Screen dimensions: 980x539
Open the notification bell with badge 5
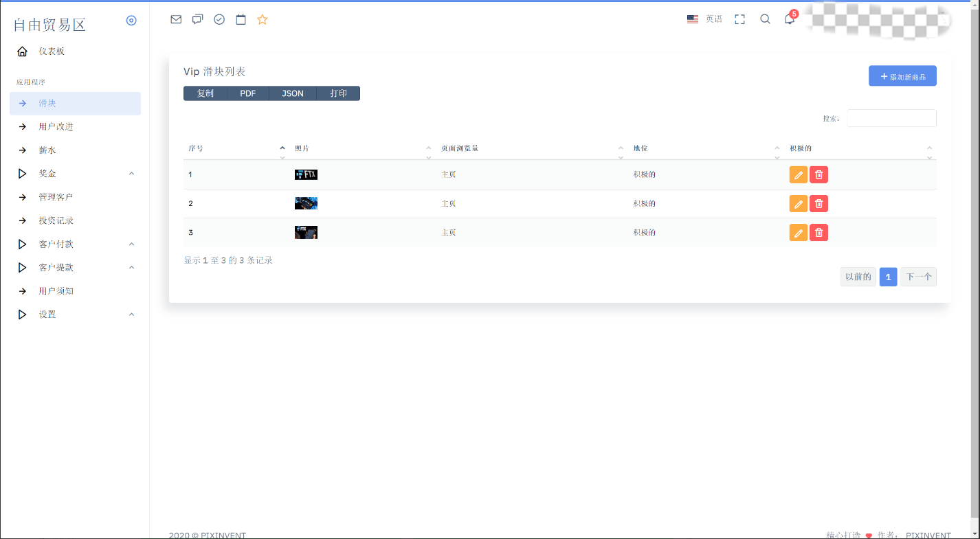click(x=790, y=19)
